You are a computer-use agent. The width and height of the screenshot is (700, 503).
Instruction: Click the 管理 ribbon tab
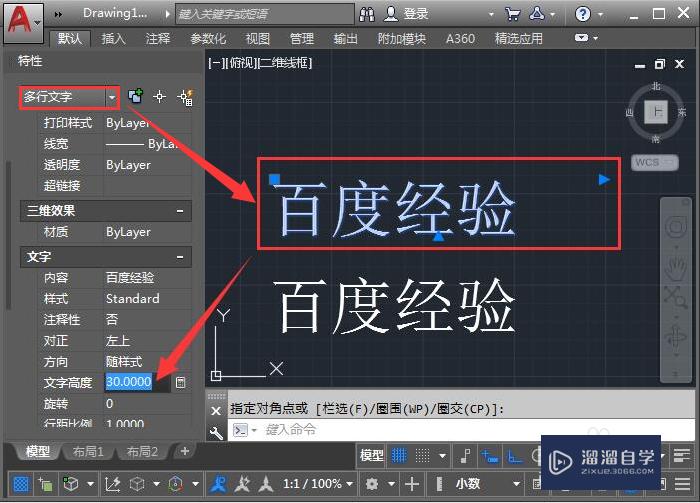tap(302, 39)
